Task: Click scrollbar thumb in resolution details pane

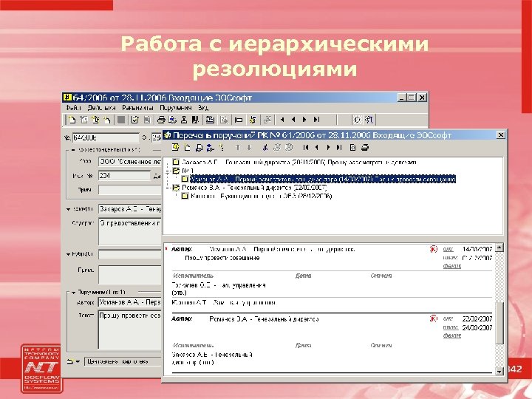Action: click(499, 322)
